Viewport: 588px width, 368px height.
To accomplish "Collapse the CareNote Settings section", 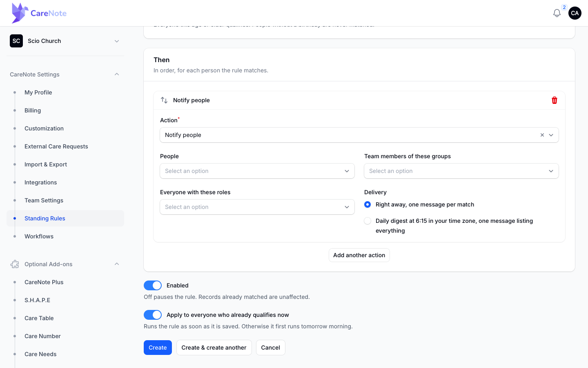I will [117, 74].
